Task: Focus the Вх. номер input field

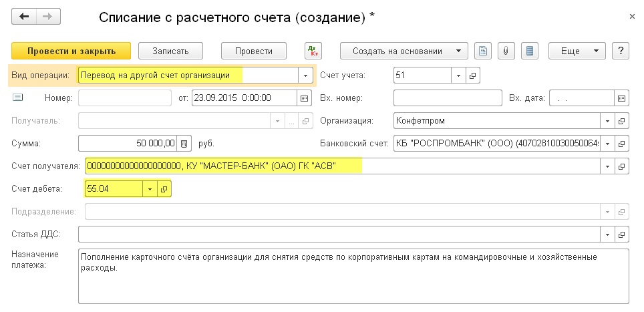Action: tap(448, 98)
